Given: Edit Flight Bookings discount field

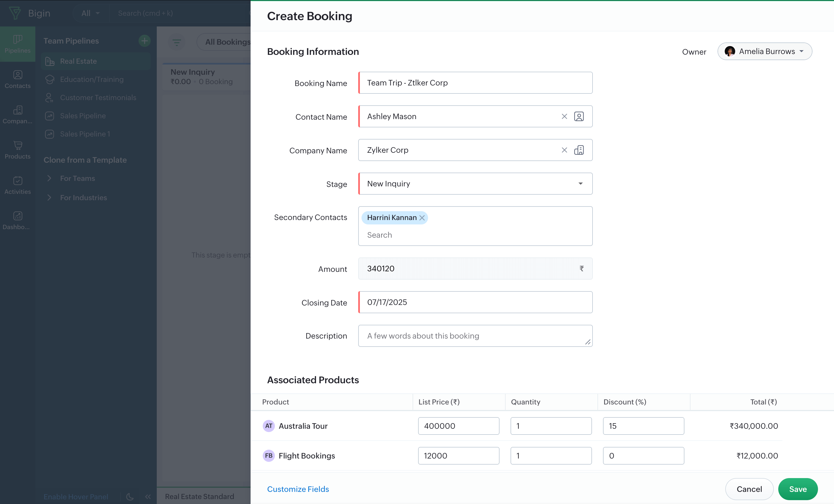Looking at the screenshot, I should point(644,456).
